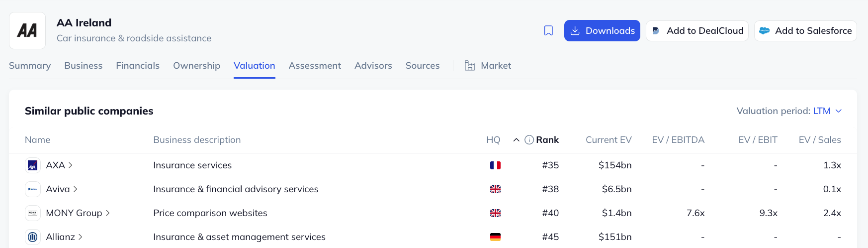The image size is (868, 248).
Task: Expand the Allianz row chevron
Action: 81,237
